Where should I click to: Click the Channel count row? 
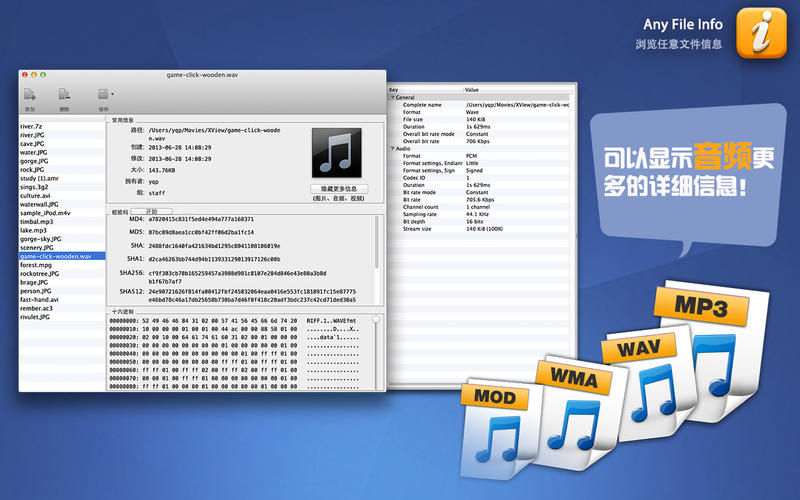click(x=479, y=207)
